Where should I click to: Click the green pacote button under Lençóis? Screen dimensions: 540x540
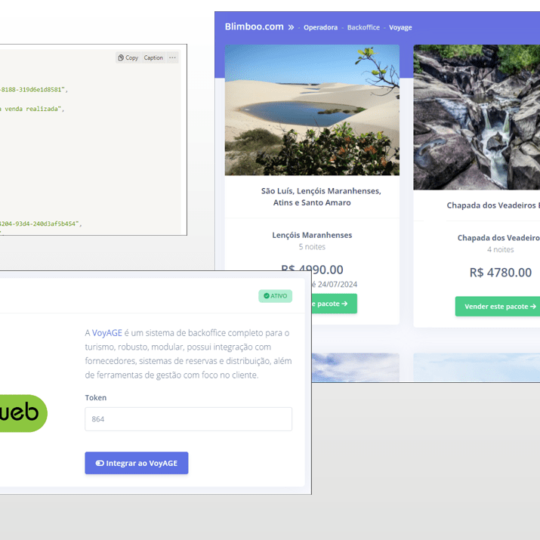[334, 303]
